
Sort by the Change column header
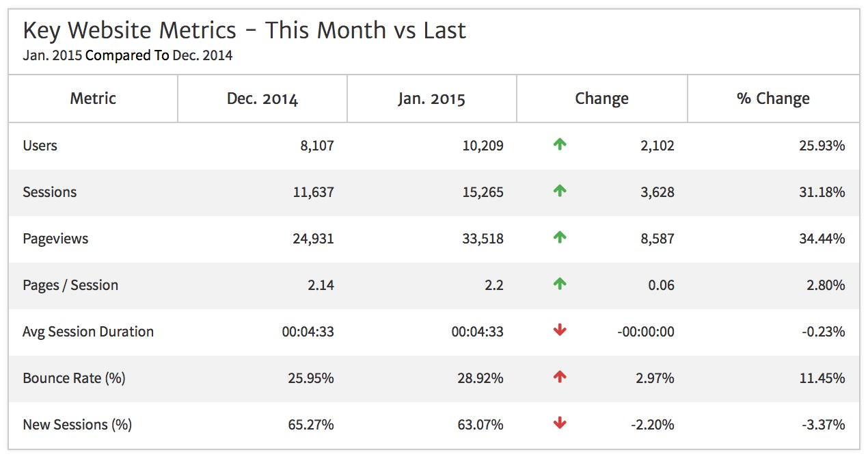[x=601, y=98]
